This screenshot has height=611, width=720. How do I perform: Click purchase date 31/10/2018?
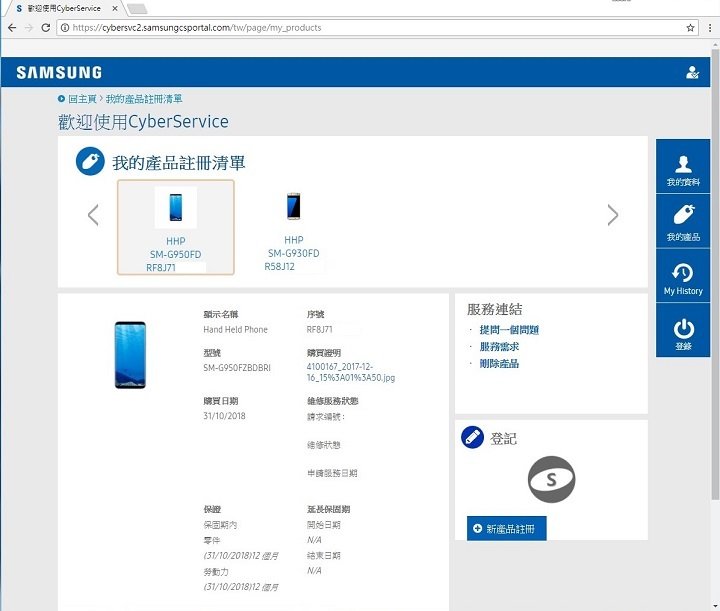coord(224,416)
